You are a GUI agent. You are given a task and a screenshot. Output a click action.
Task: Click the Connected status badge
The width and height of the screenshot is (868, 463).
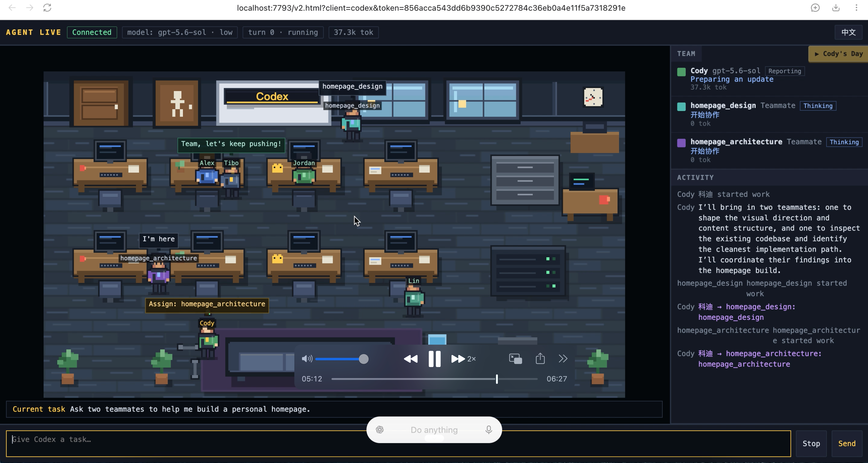(92, 32)
